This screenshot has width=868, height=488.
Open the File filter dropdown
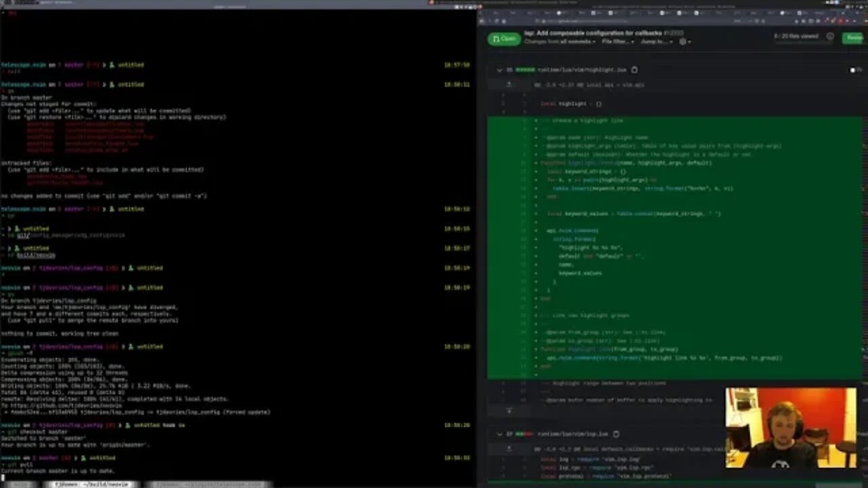pyautogui.click(x=618, y=42)
